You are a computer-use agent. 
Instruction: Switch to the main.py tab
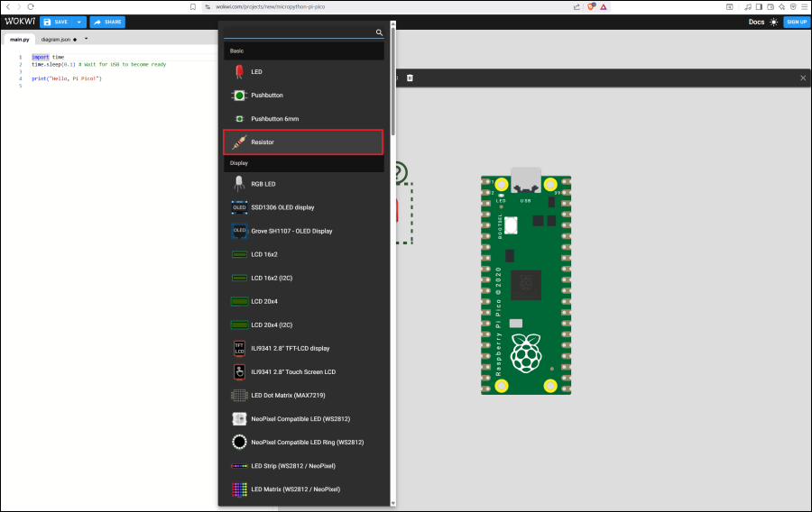[x=20, y=40]
